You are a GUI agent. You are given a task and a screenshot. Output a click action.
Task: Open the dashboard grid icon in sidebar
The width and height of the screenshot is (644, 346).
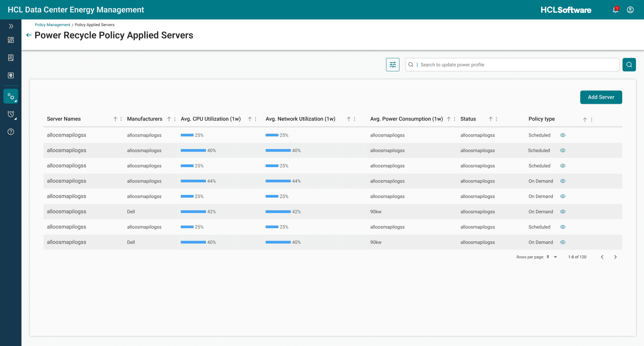(11, 40)
